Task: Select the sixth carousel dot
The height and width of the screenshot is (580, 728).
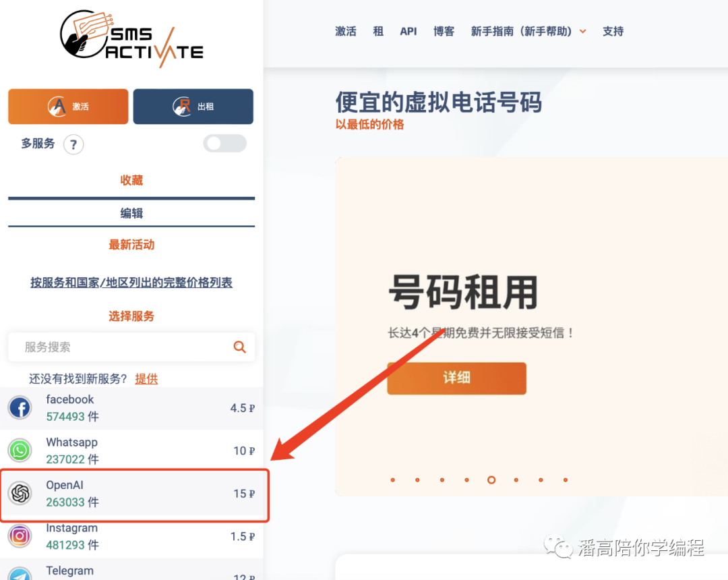Action: coord(516,480)
